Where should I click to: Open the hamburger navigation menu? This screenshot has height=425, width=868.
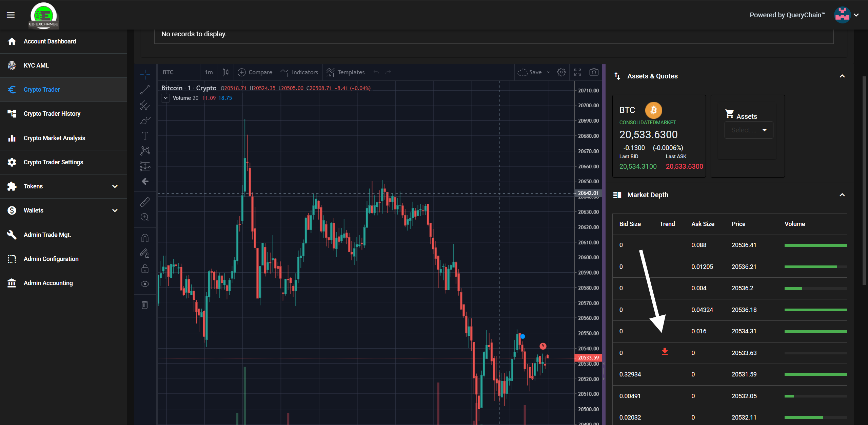(x=11, y=15)
